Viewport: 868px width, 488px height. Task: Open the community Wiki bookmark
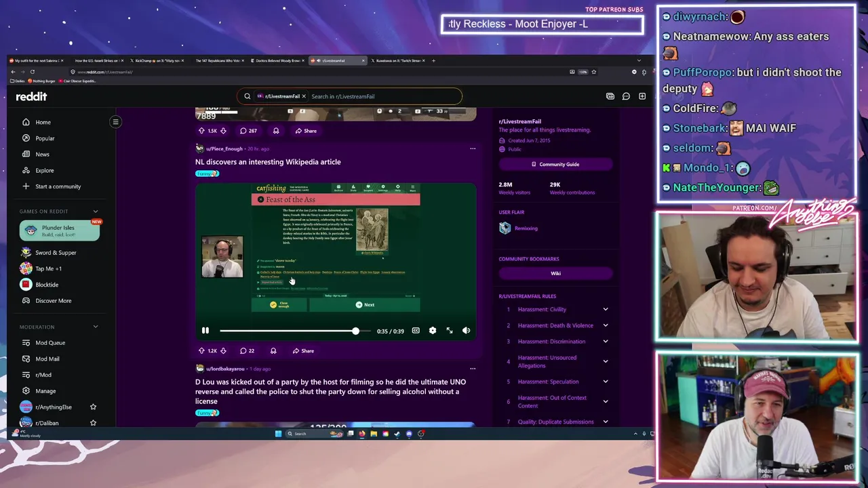pyautogui.click(x=555, y=273)
